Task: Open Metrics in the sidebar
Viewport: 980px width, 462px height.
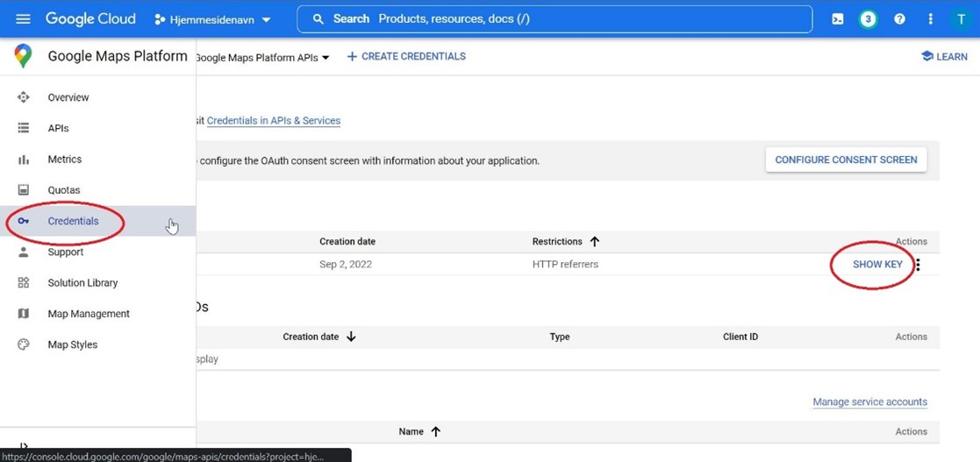Action: coord(97,160)
